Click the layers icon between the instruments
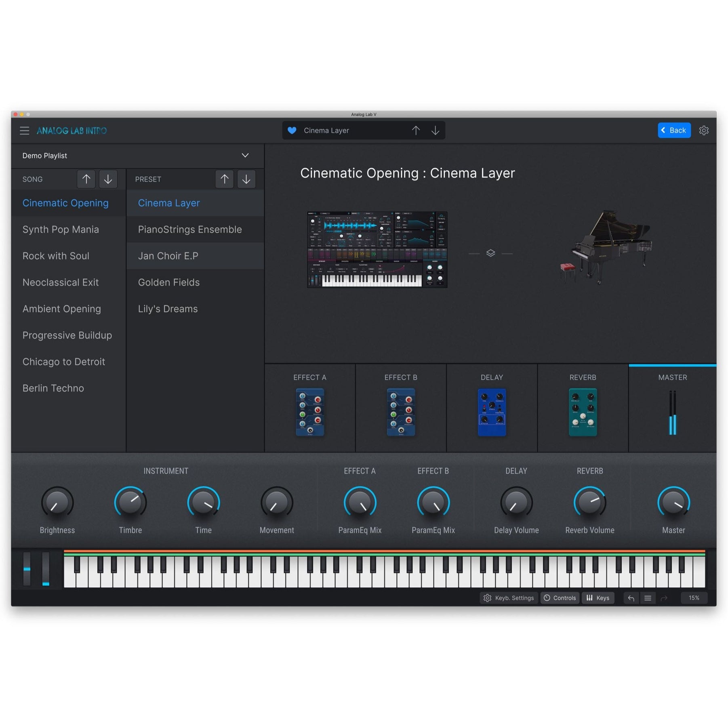This screenshot has width=728, height=728. (x=490, y=253)
